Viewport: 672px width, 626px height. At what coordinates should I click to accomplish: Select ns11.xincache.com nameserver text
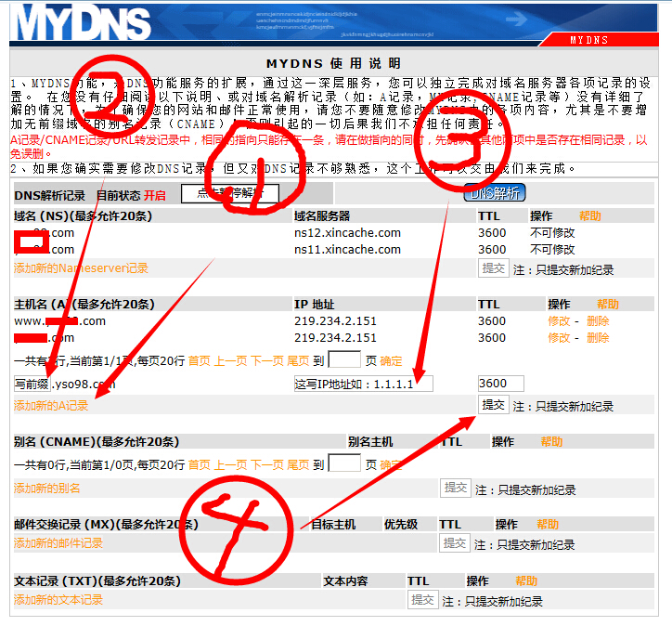347,250
